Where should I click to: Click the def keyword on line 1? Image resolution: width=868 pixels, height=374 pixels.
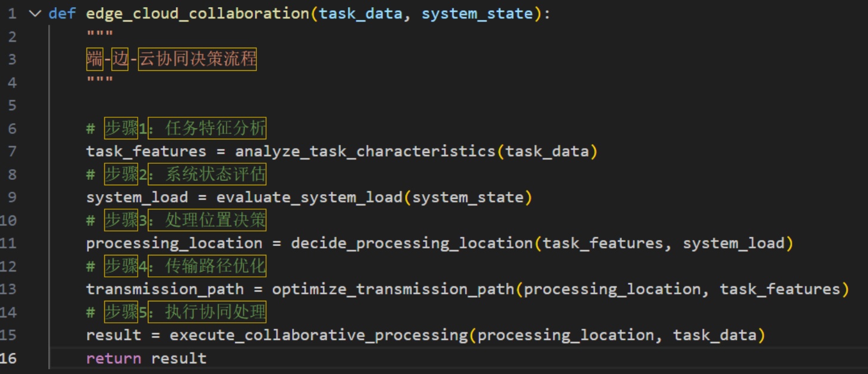coord(62,14)
